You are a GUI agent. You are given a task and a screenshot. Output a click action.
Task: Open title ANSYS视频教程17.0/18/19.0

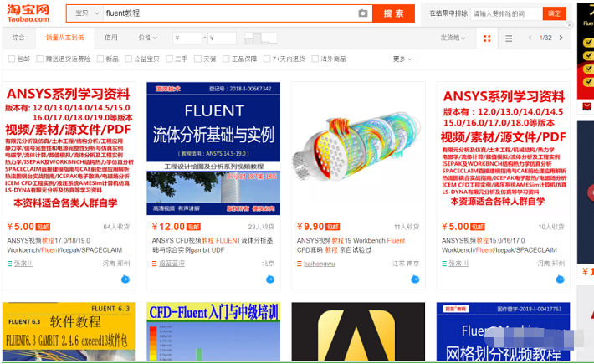pyautogui.click(x=64, y=245)
